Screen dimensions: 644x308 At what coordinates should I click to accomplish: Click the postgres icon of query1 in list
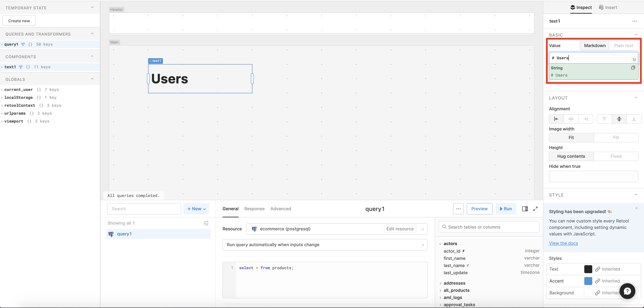click(111, 234)
